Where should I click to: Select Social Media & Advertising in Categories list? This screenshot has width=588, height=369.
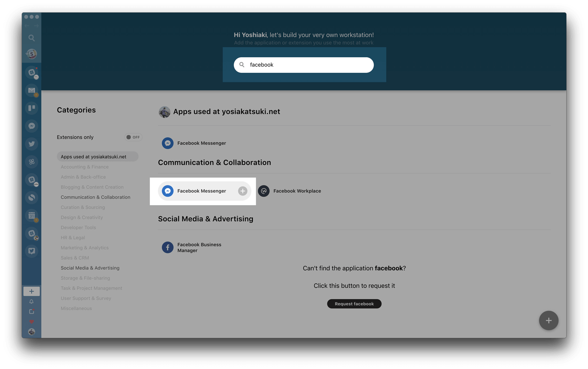(90, 268)
